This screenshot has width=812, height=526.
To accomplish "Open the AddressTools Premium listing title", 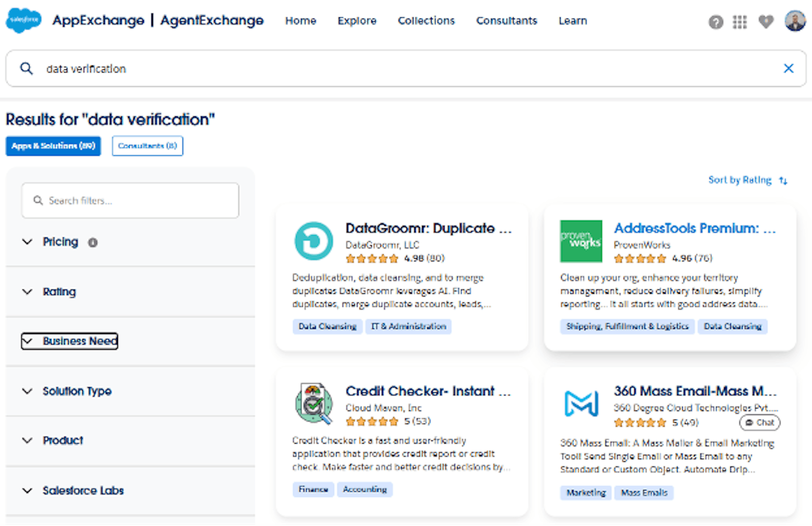I will click(695, 228).
